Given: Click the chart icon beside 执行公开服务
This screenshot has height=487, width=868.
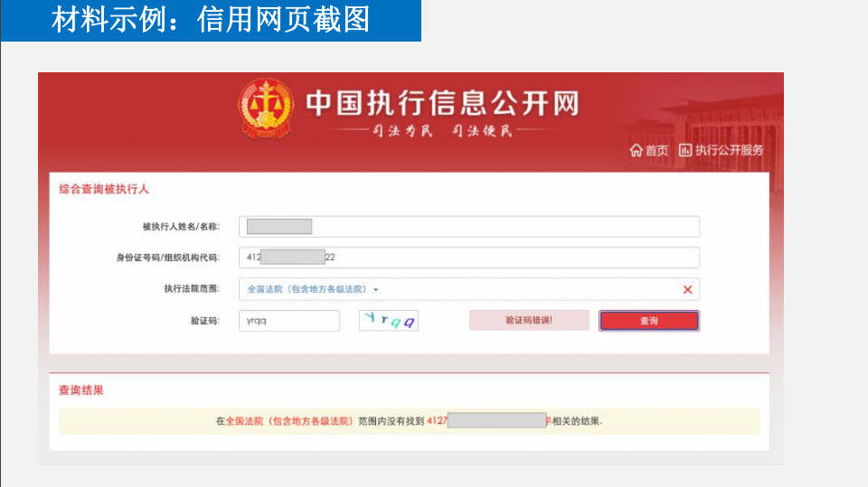Looking at the screenshot, I should (685, 150).
